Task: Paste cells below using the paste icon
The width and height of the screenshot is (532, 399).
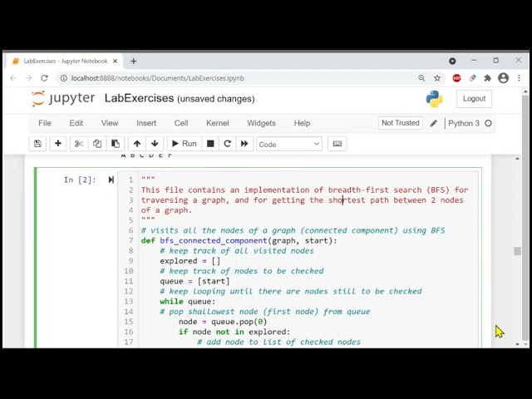Action: point(116,144)
